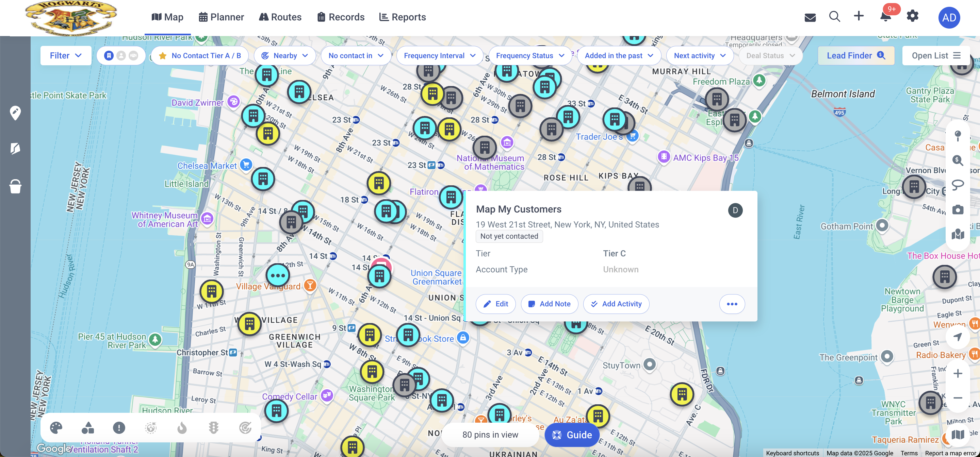Open map type selector at bottom right
Screen dimensions: 980x457
coord(958,434)
